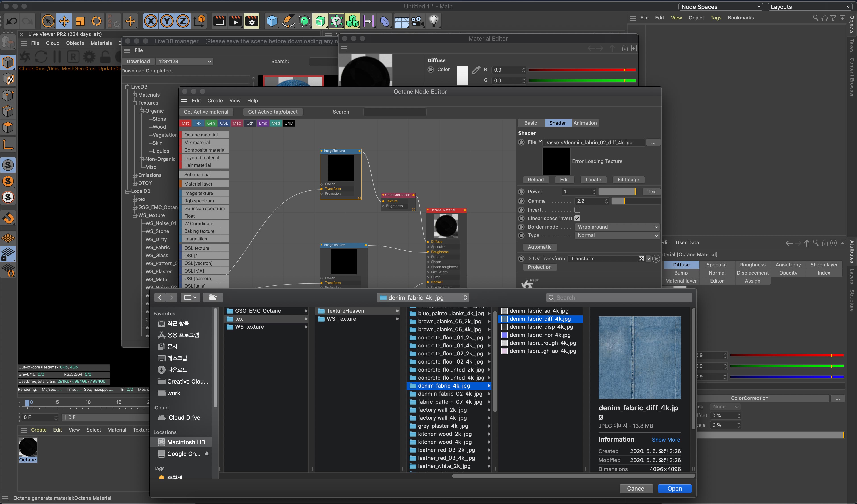The image size is (857, 504).
Task: Toggle the Linear space invert checkbox
Action: 577,218
